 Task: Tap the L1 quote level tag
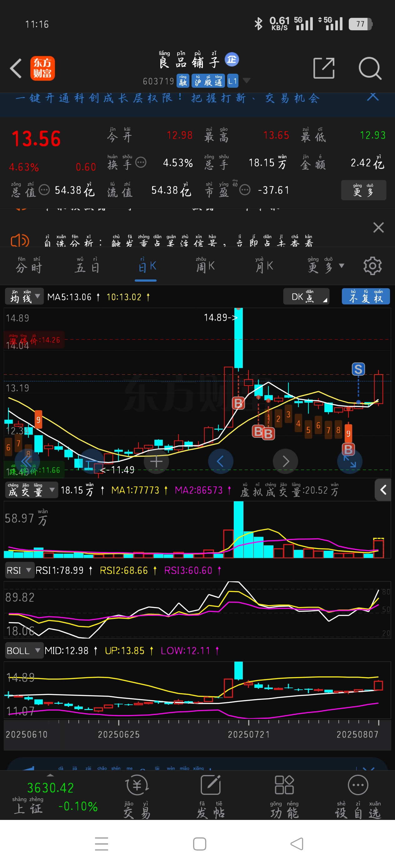click(232, 81)
